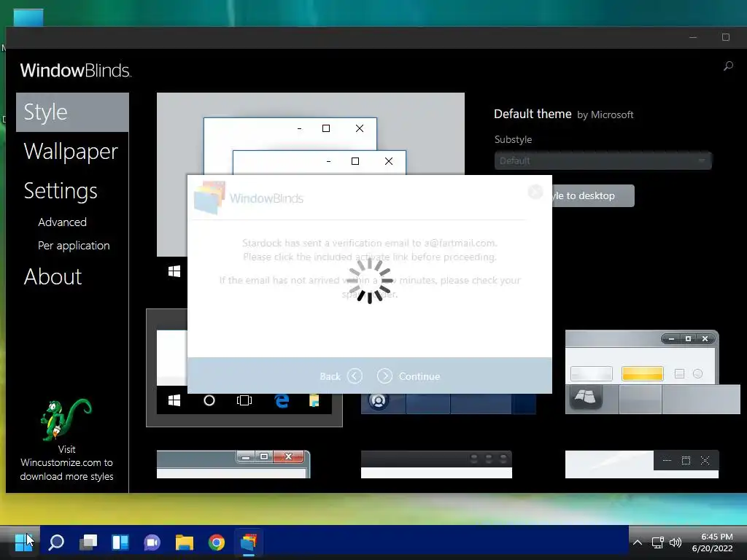Choose the white style with dark caption buttons
The image size is (747, 560).
point(642,464)
